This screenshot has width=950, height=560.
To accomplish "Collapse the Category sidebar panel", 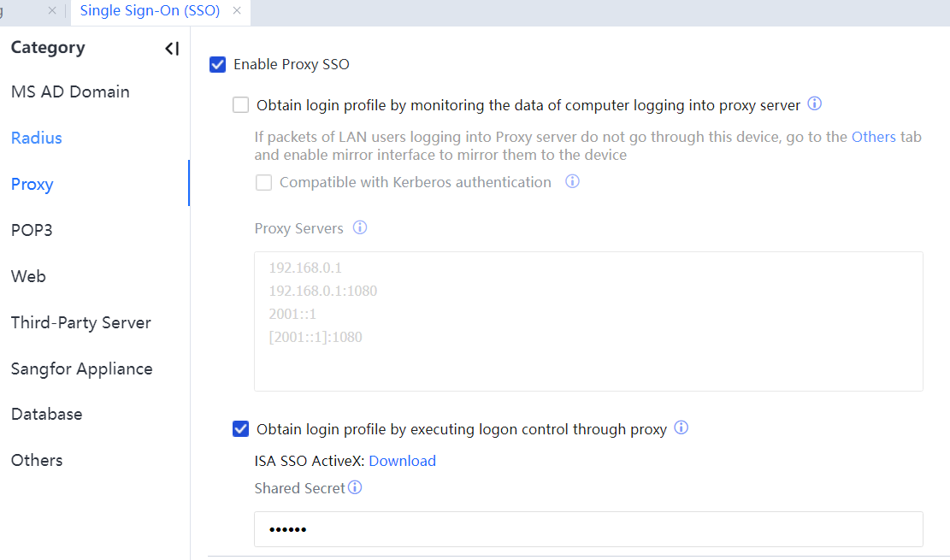I will point(172,49).
